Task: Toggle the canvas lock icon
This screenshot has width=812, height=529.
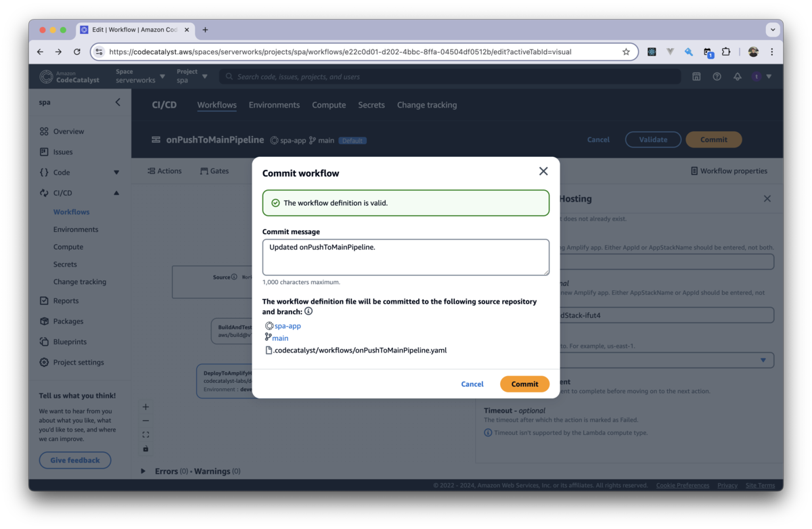Action: pyautogui.click(x=145, y=448)
